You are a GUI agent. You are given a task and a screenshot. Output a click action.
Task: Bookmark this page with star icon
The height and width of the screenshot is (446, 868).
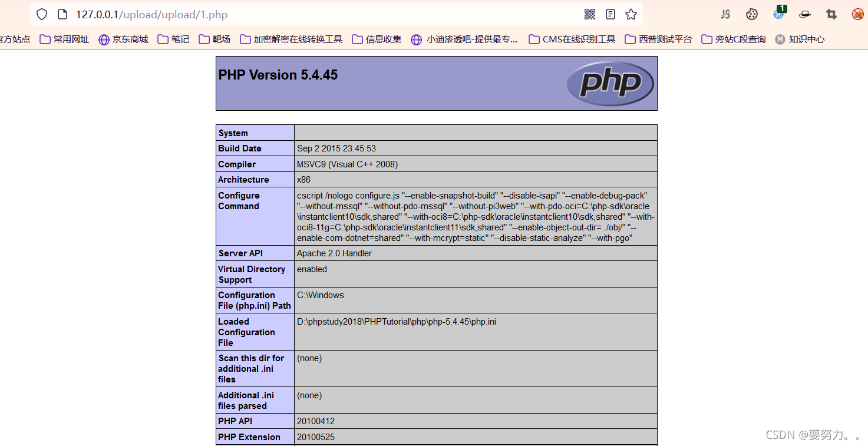[x=631, y=14]
